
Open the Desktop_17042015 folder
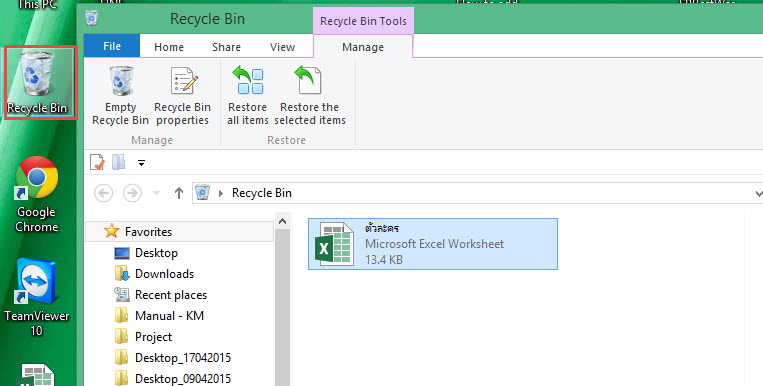[183, 358]
